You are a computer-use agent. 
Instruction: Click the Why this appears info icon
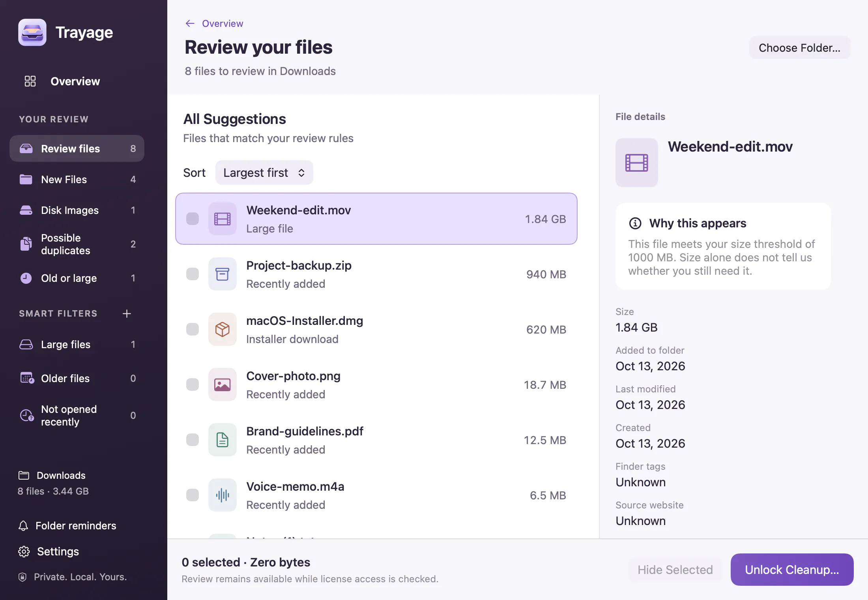pyautogui.click(x=635, y=223)
